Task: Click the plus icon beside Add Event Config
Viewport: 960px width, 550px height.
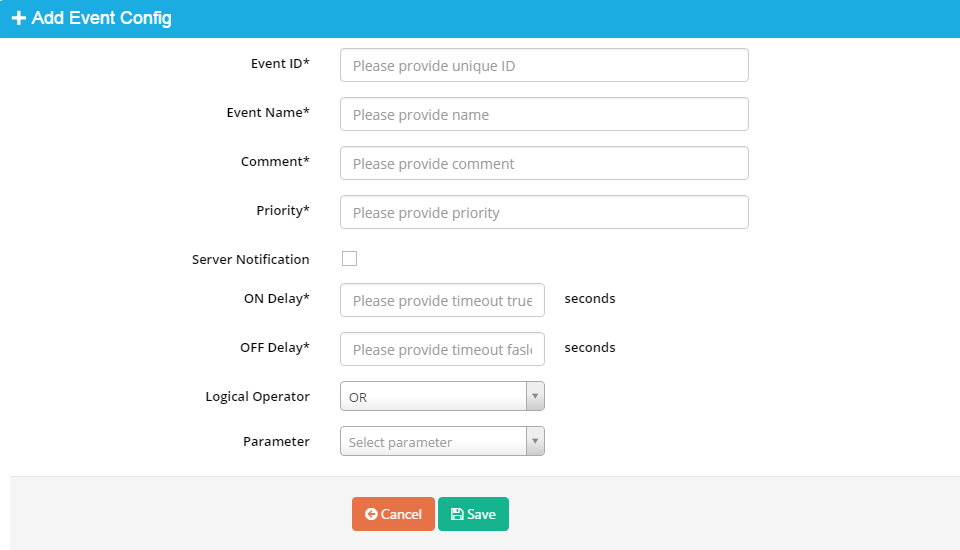Action: [x=18, y=18]
